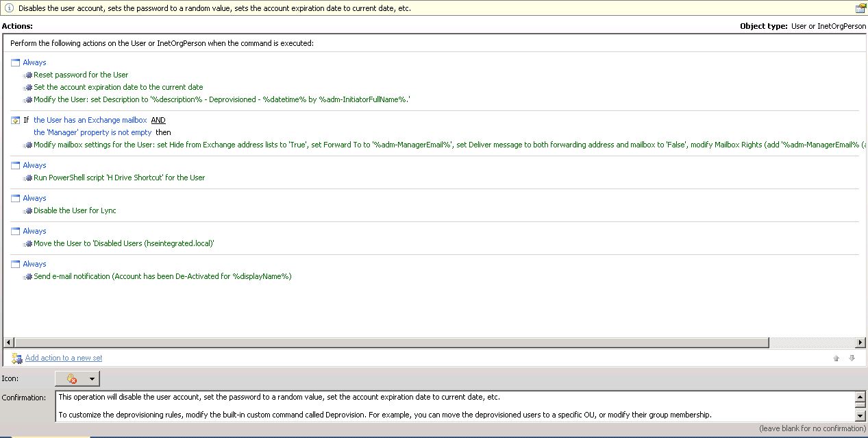Open Set the account expiration date action

tap(119, 87)
